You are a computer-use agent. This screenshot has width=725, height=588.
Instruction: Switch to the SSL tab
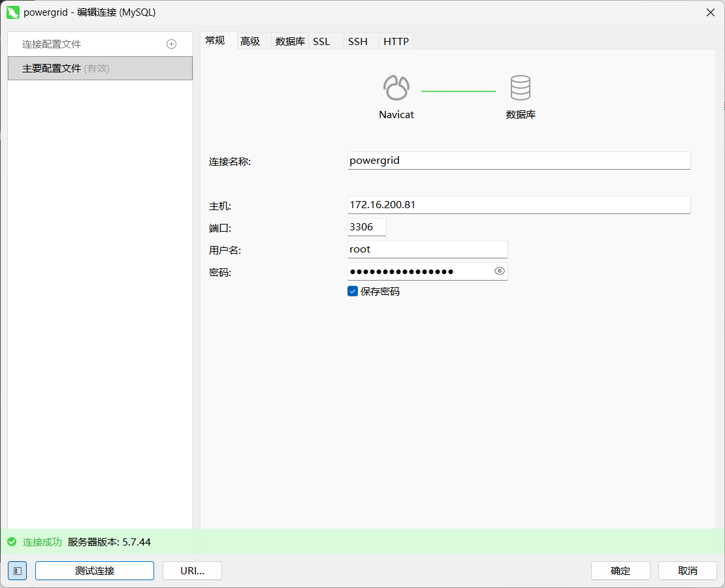click(x=321, y=41)
